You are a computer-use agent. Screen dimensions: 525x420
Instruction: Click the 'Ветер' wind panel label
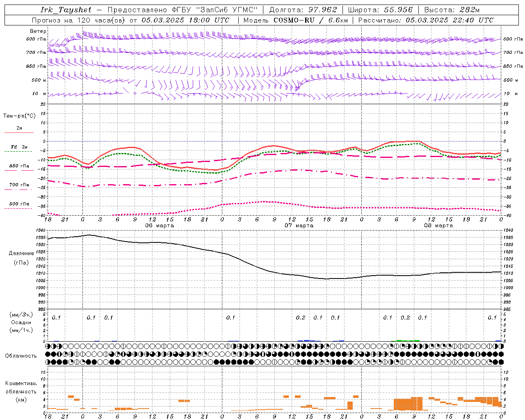pyautogui.click(x=38, y=31)
